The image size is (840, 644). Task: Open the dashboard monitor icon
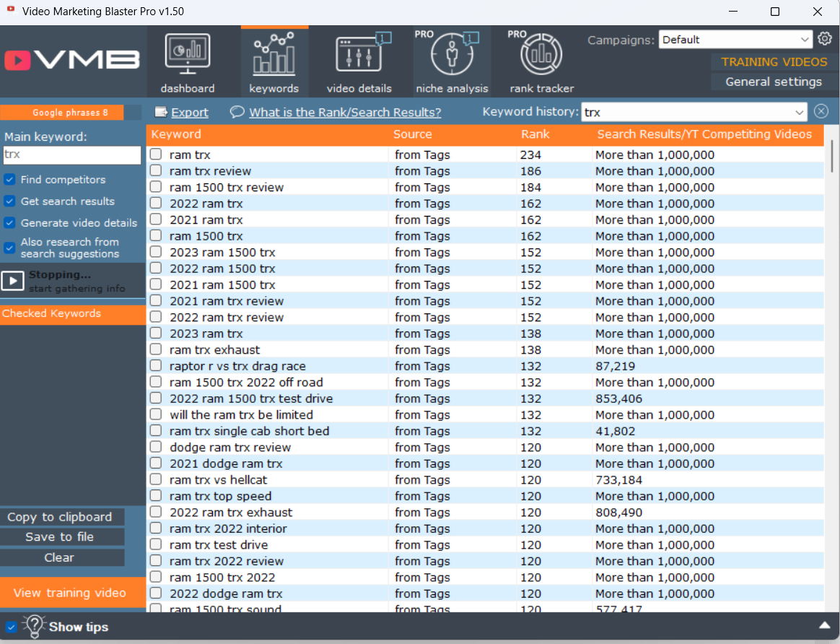click(188, 56)
